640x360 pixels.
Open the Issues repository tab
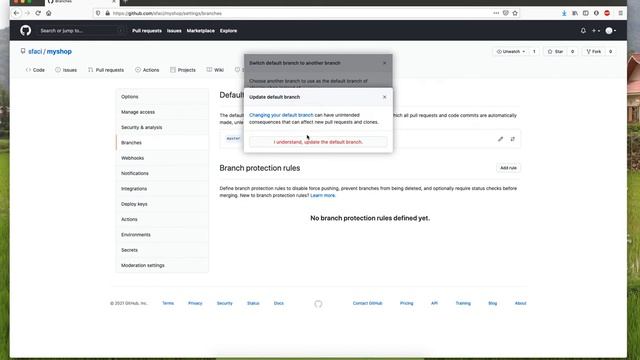pos(66,70)
